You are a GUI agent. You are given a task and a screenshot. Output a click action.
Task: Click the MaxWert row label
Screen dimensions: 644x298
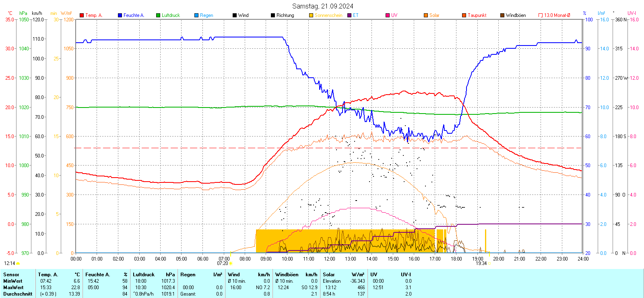(x=13, y=288)
